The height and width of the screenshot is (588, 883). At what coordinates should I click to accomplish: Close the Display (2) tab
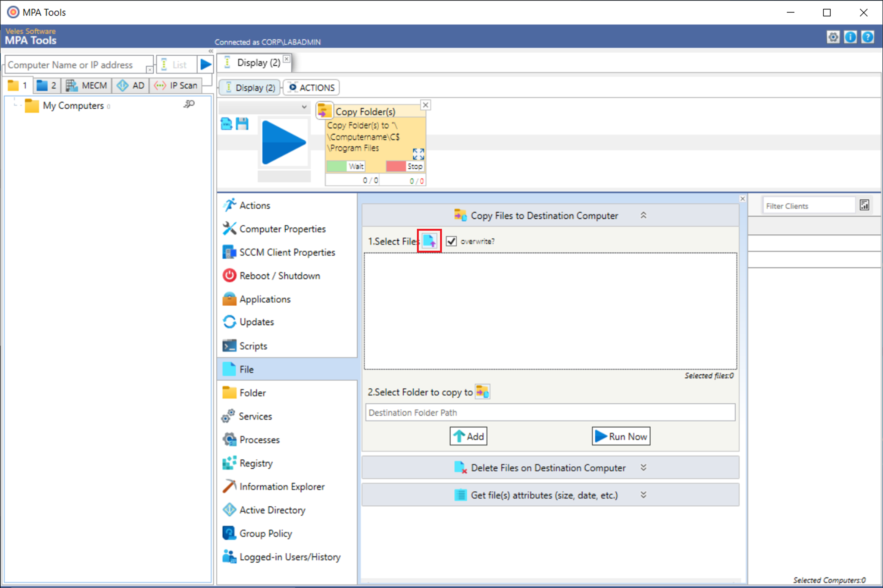click(287, 59)
